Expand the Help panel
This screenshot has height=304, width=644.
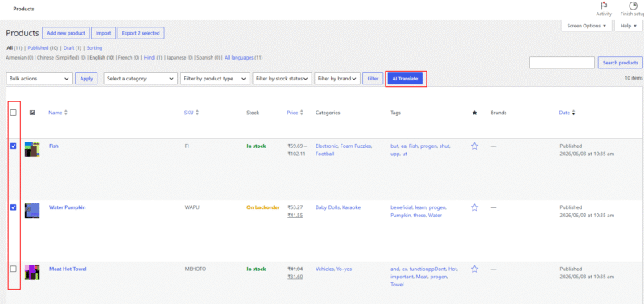(x=629, y=26)
